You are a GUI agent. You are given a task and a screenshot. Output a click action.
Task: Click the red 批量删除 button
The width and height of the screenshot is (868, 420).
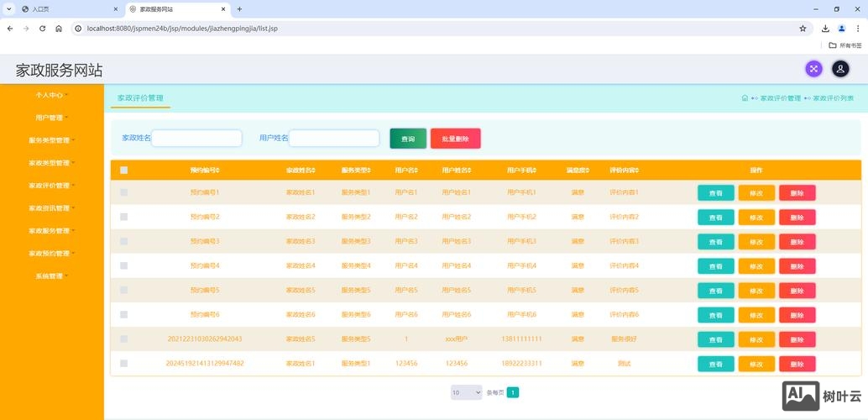click(x=455, y=139)
